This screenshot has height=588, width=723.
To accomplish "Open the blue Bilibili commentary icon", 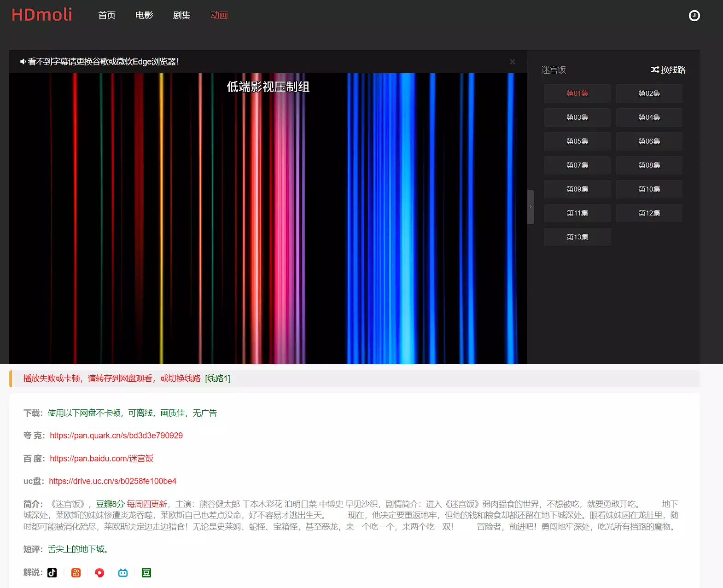I will (123, 572).
